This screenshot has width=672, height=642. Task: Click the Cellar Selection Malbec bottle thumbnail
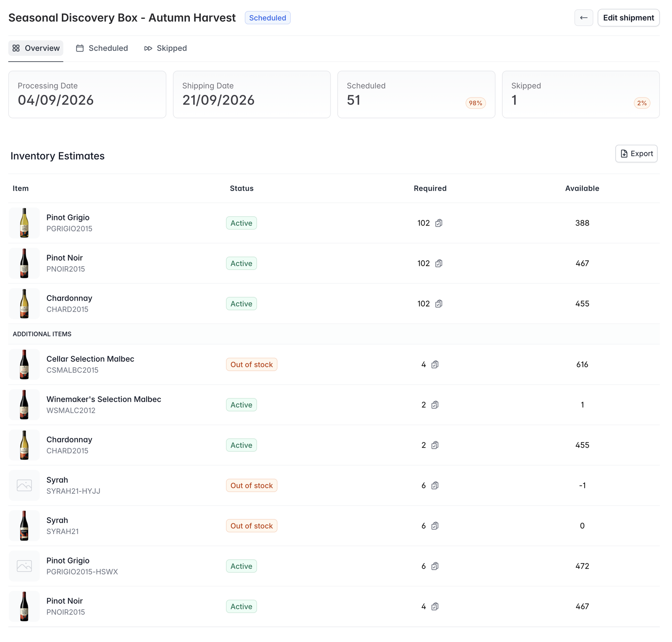(24, 364)
